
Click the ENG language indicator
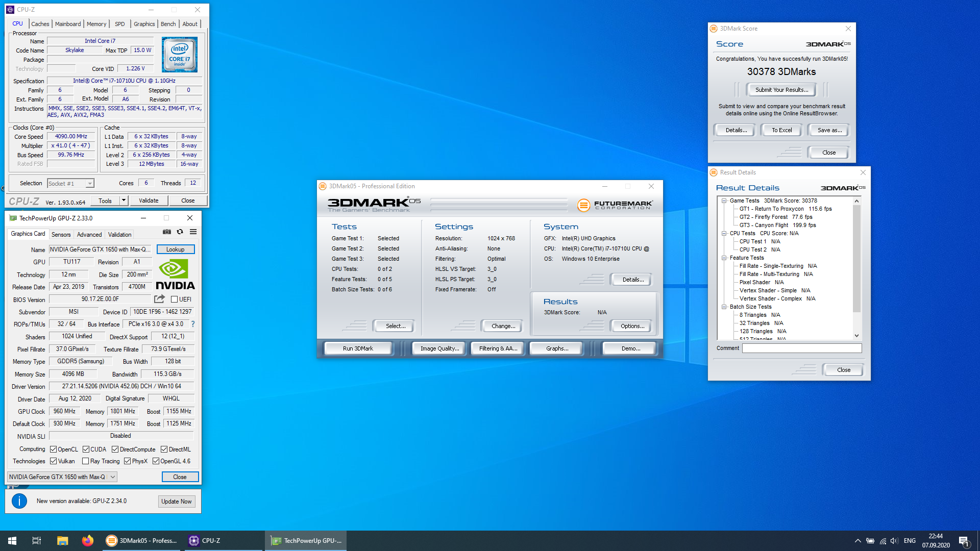click(x=910, y=541)
